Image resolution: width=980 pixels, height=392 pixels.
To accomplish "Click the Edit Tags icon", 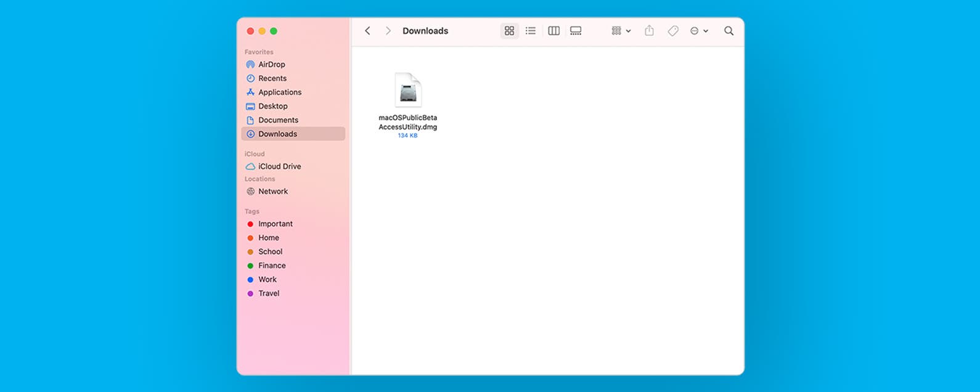I will click(x=673, y=31).
